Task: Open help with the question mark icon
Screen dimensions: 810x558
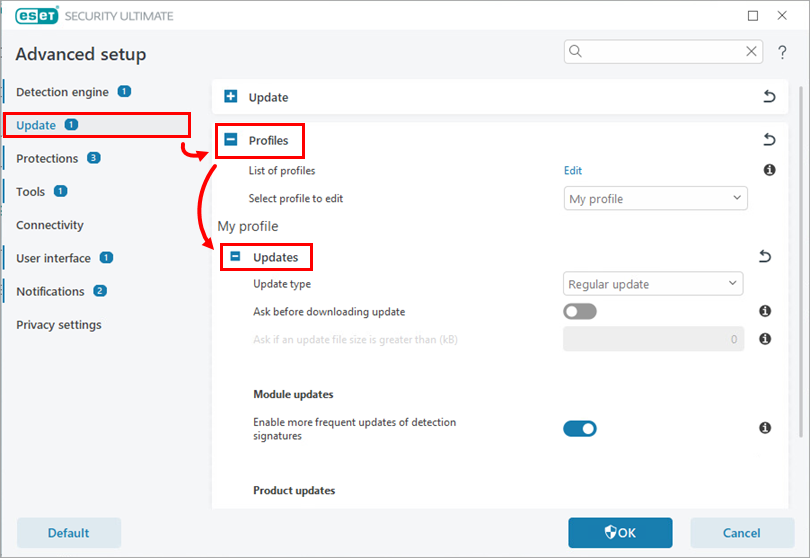Action: [x=782, y=52]
